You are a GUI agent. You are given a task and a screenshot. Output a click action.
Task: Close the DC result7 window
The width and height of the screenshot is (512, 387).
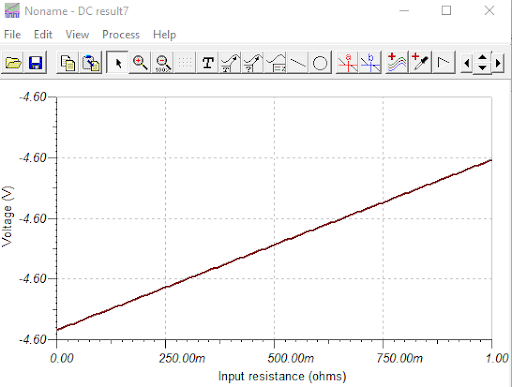[489, 11]
